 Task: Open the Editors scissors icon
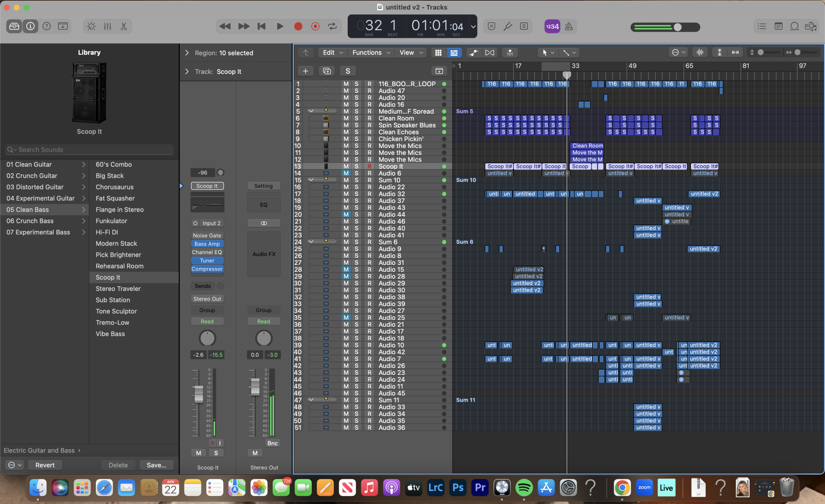click(123, 26)
